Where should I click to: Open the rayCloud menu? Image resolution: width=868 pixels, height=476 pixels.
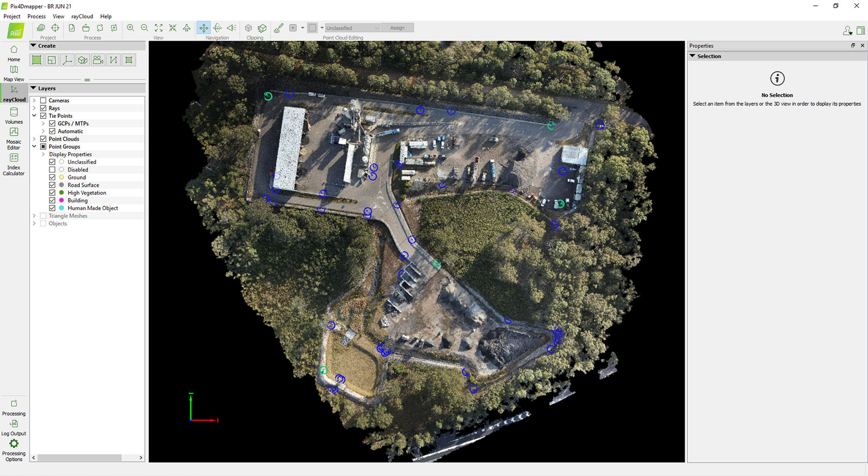click(82, 16)
